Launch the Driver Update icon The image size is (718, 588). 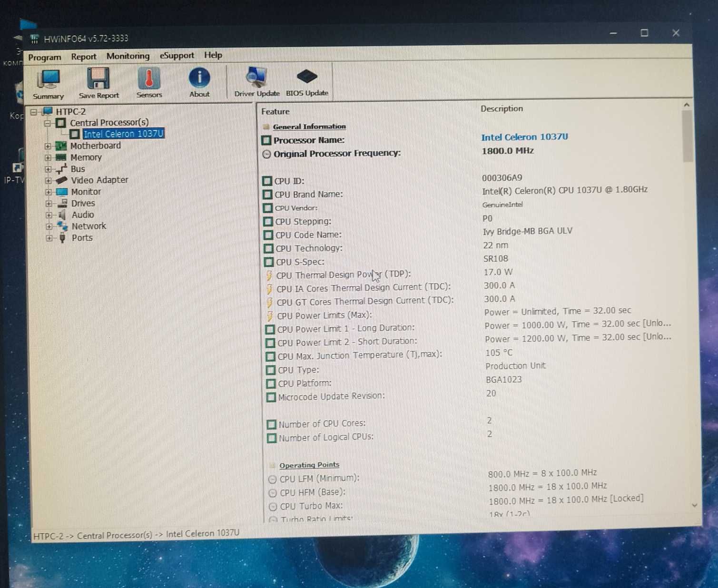[x=256, y=77]
